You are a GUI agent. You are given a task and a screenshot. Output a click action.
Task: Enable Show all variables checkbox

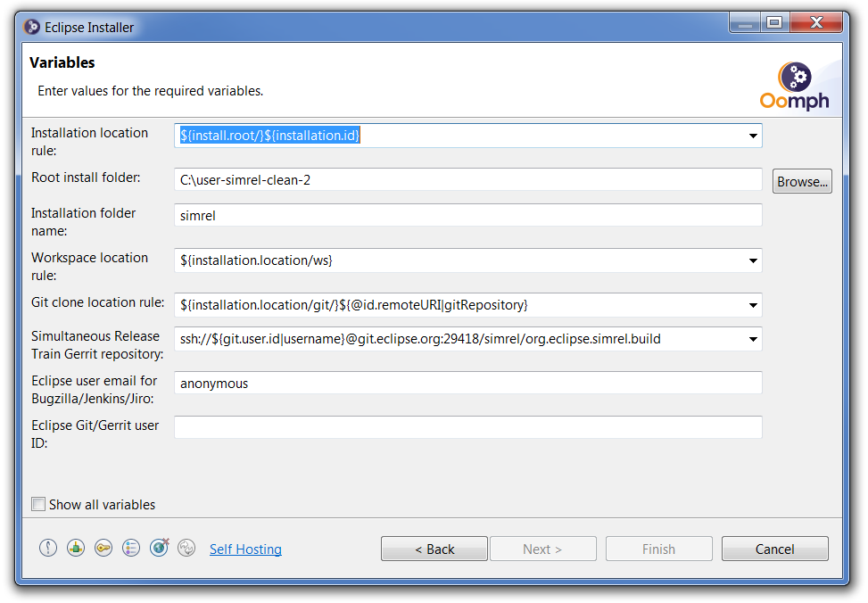[38, 504]
